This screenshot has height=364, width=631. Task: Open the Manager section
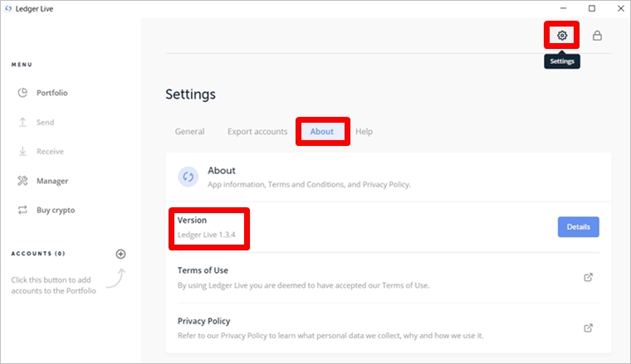pyautogui.click(x=52, y=181)
